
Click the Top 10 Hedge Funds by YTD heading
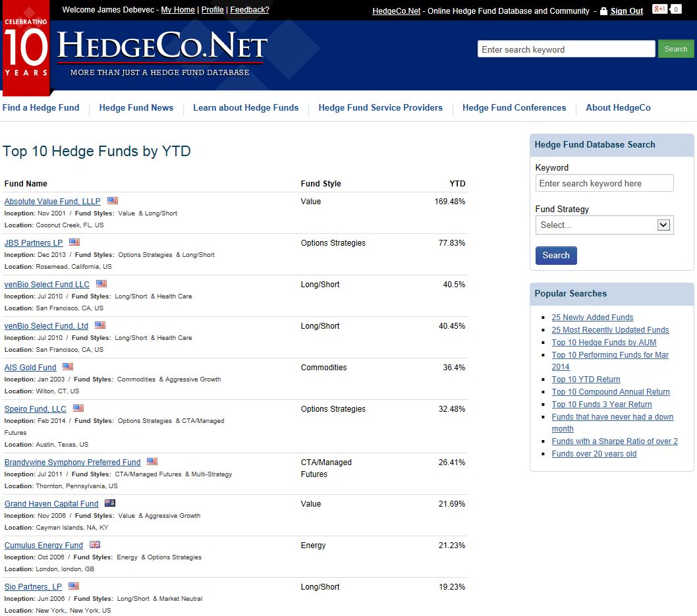(x=96, y=151)
